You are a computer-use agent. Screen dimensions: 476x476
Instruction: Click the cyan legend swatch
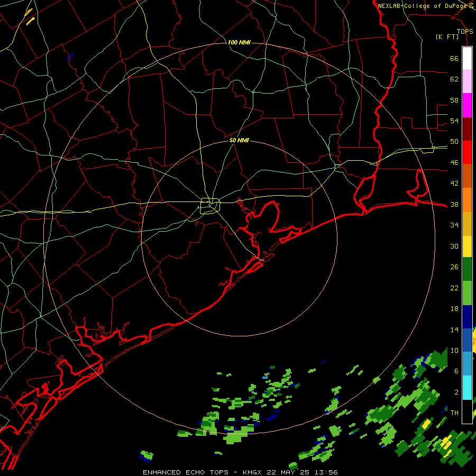coord(467,388)
